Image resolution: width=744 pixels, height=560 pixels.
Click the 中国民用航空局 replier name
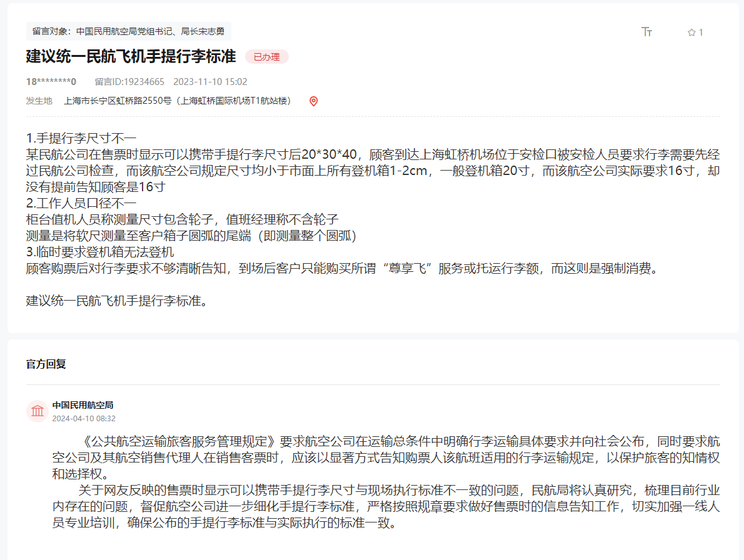pyautogui.click(x=83, y=405)
